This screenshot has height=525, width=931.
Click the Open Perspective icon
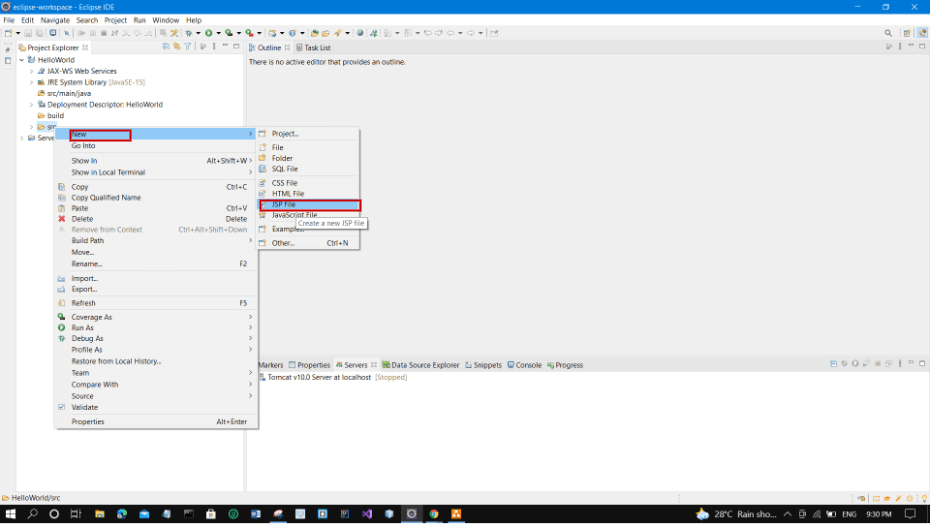(x=907, y=33)
